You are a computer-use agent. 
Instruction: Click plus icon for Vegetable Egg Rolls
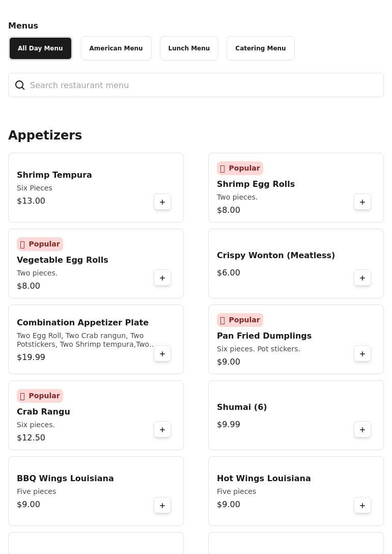point(162,278)
